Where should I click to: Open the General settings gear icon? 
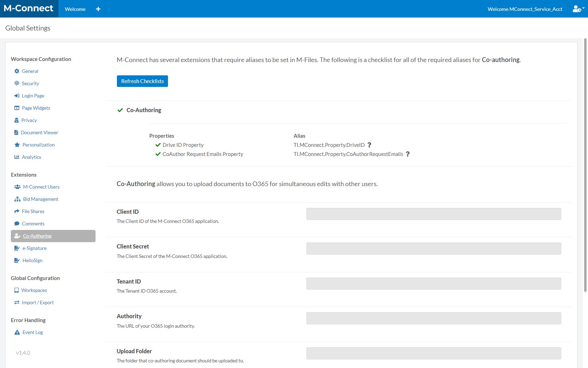[17, 71]
